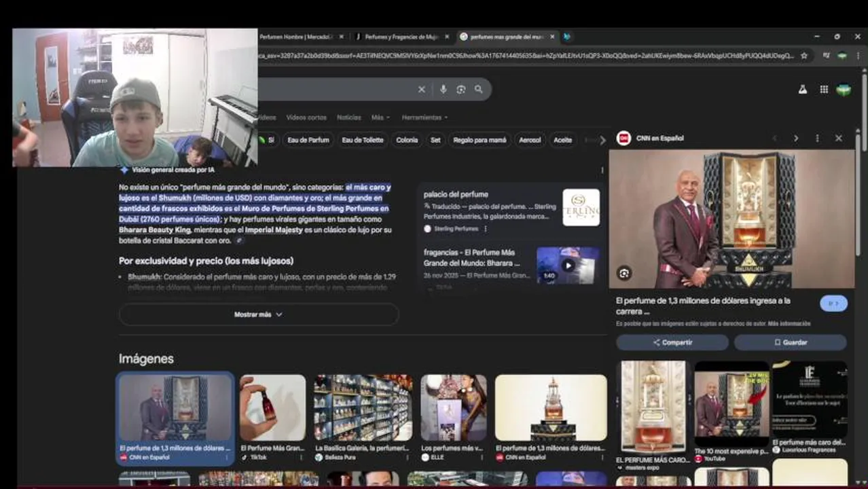Select the Noticias search tab
Screen dimensions: 868x489
pyautogui.click(x=349, y=117)
